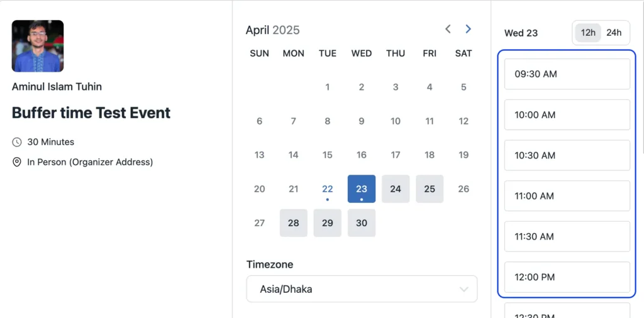Pick the 12:00 PM slot
Screen dimensions: 644x318
567,277
